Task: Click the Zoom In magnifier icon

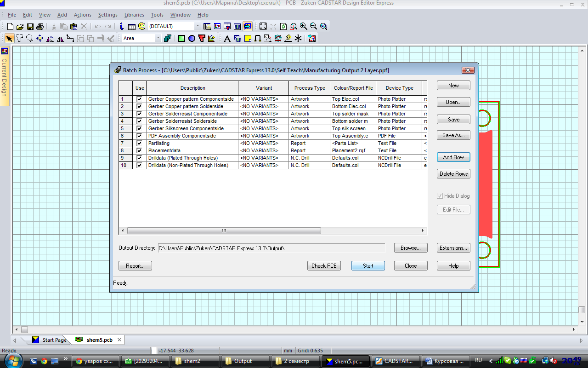Action: pos(304,26)
